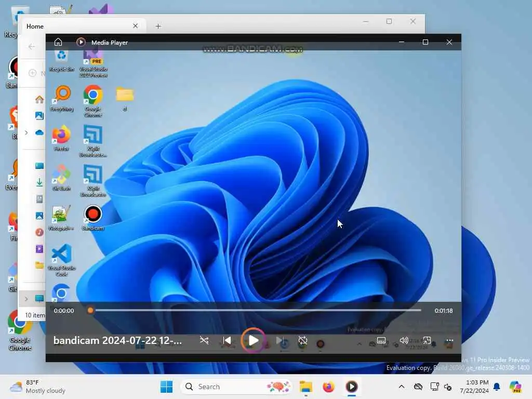The width and height of the screenshot is (532, 399).
Task: Click elapsed time 0:00:00 label
Action: (x=64, y=311)
